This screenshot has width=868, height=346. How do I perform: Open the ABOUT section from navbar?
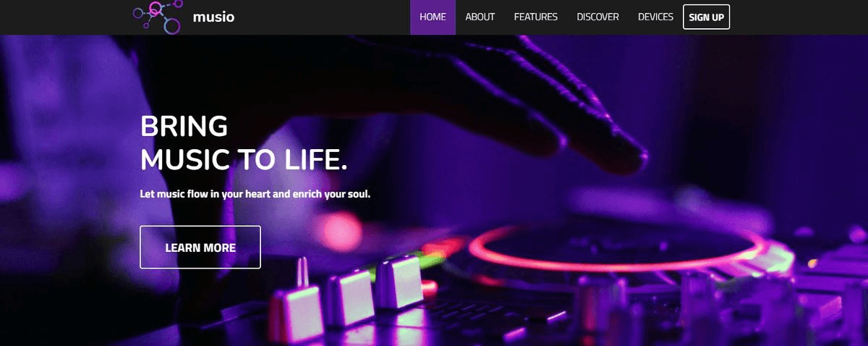click(480, 17)
